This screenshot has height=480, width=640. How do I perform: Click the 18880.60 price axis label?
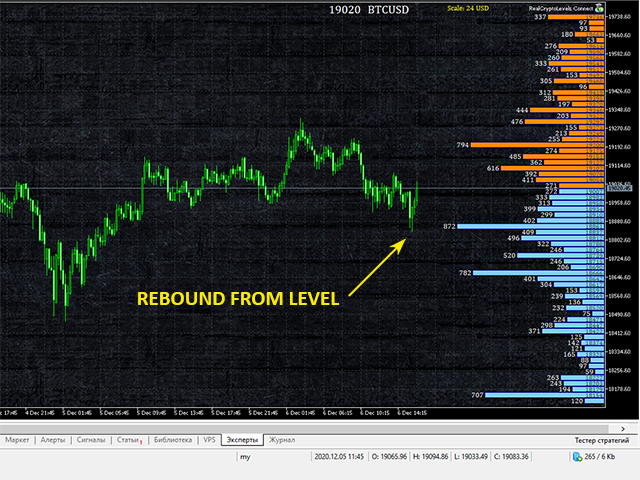(x=619, y=221)
